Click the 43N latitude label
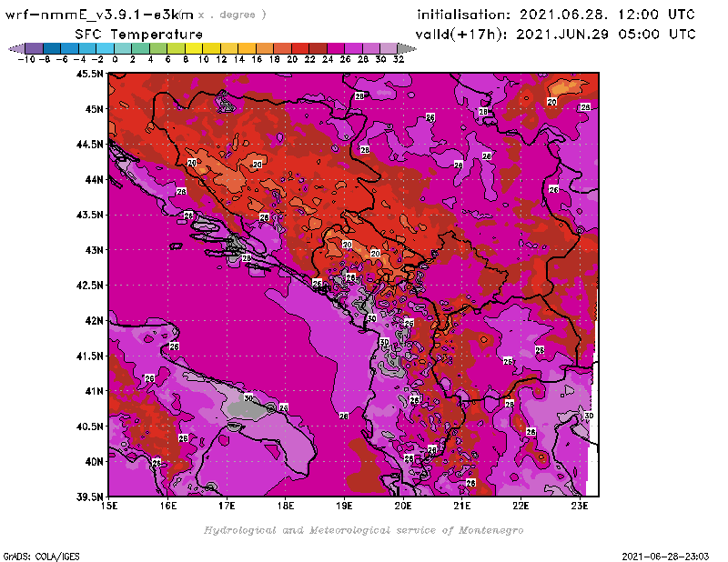This screenshot has width=728, height=562. 95,250
